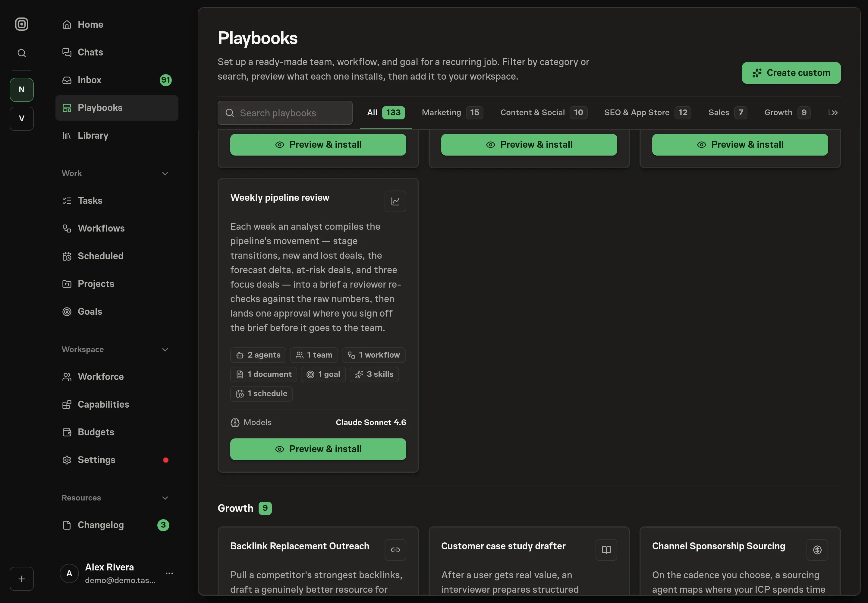Click Alex Rivera's avatar
The width and height of the screenshot is (868, 603).
(x=70, y=573)
